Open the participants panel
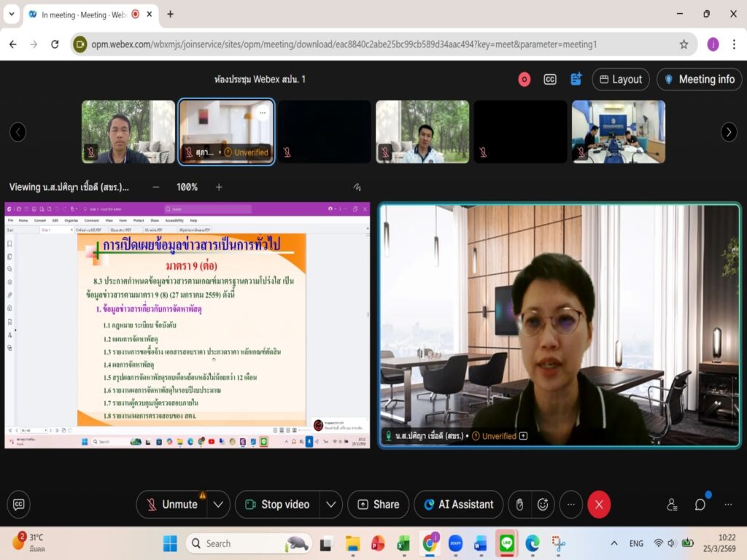This screenshot has height=560, width=747. 672,505
